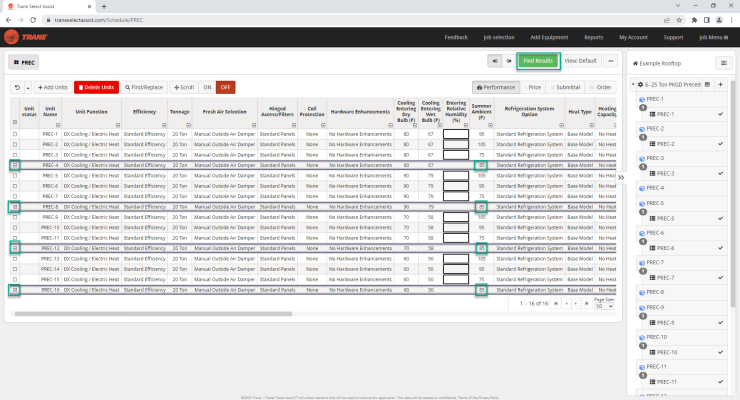Select PREC-1 unit in job tree
This screenshot has height=400, width=740.
point(655,99)
